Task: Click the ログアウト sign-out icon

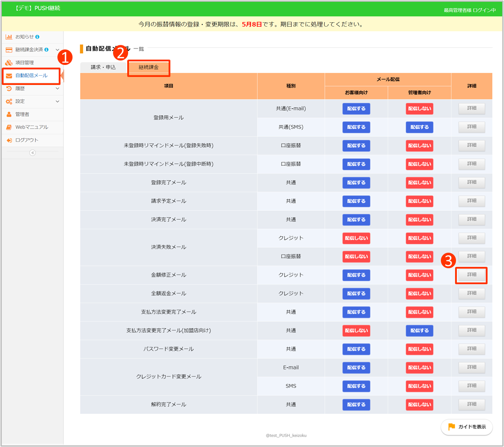Action: (9, 140)
